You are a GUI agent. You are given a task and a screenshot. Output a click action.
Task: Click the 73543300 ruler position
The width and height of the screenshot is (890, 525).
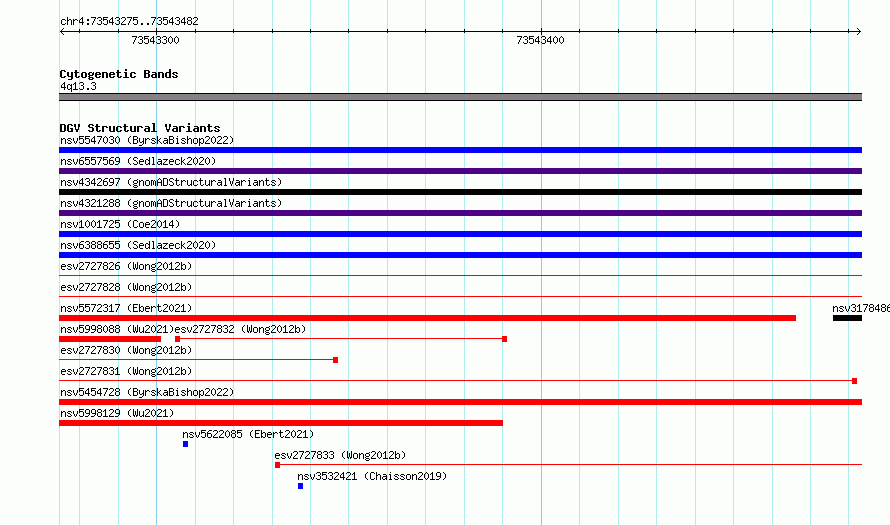[155, 40]
